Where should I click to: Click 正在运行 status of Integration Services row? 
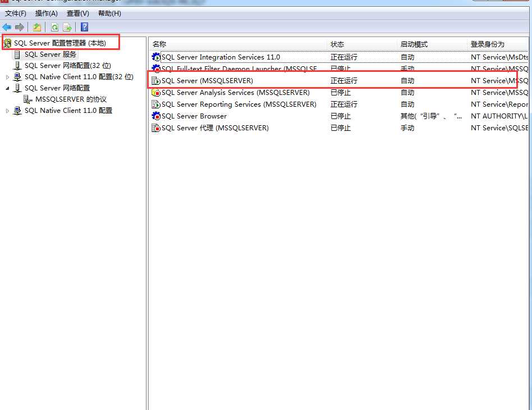pyautogui.click(x=343, y=57)
